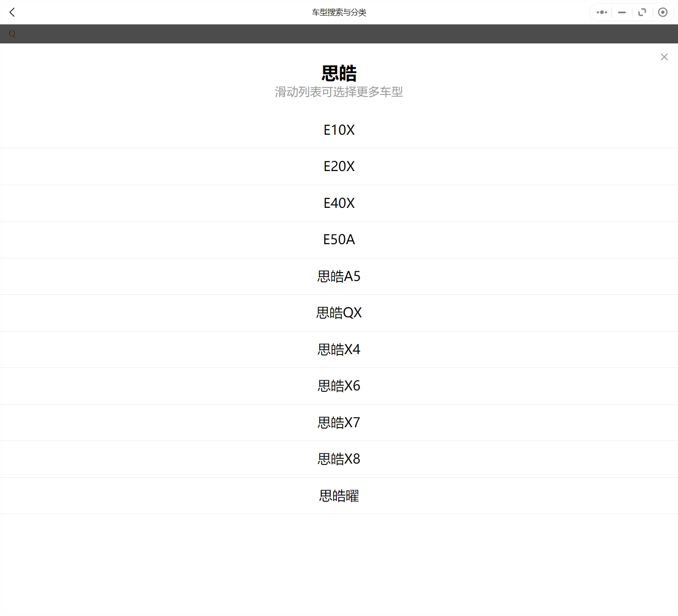Open the three-dots more options menu
Image resolution: width=678 pixels, height=616 pixels.
coord(601,12)
